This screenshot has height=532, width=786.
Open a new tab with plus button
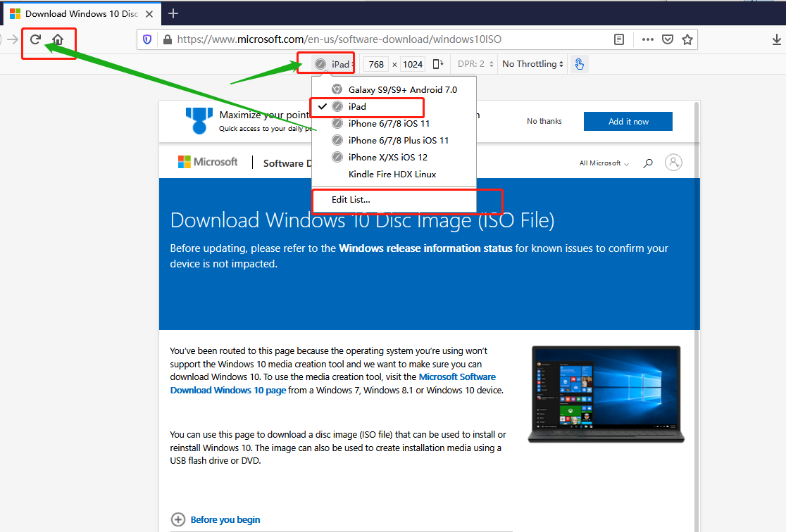point(173,13)
